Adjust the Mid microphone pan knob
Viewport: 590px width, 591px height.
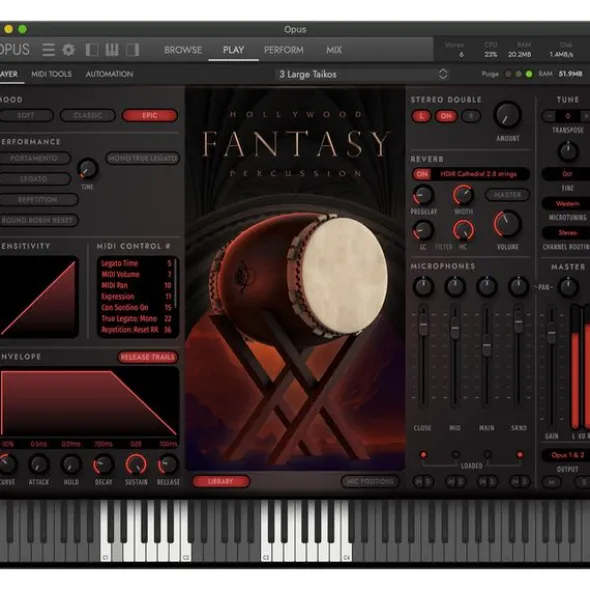tap(455, 286)
